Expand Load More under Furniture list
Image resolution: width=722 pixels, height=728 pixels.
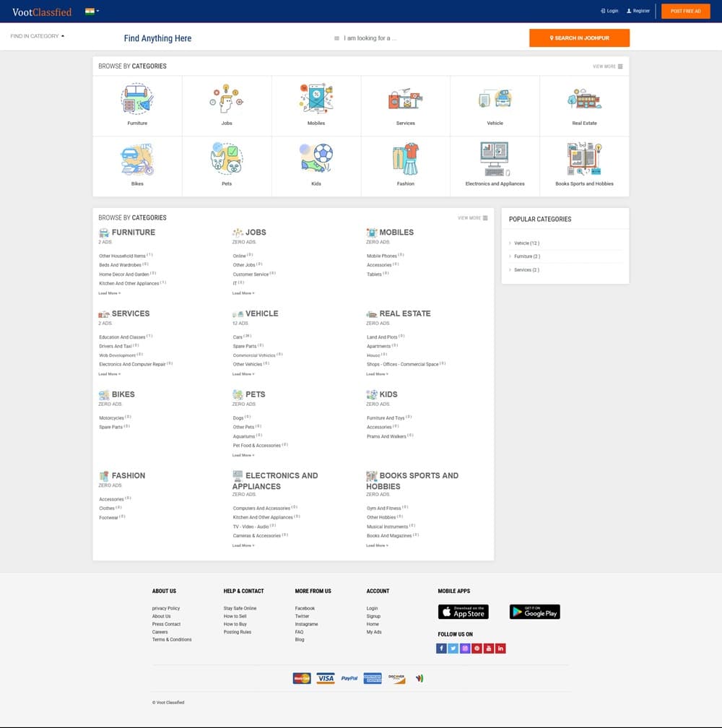click(x=109, y=293)
